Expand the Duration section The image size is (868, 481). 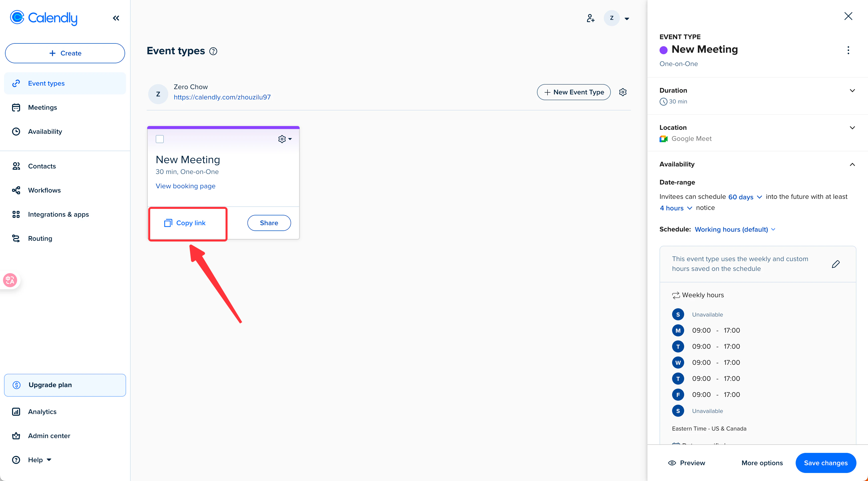(852, 91)
